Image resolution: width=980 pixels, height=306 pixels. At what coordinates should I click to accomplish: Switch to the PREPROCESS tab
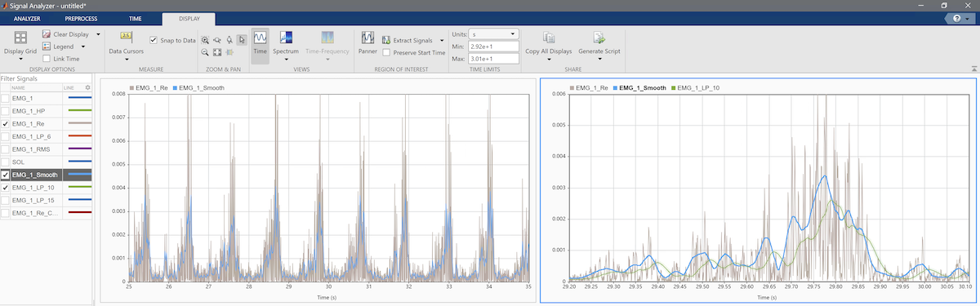pos(82,17)
